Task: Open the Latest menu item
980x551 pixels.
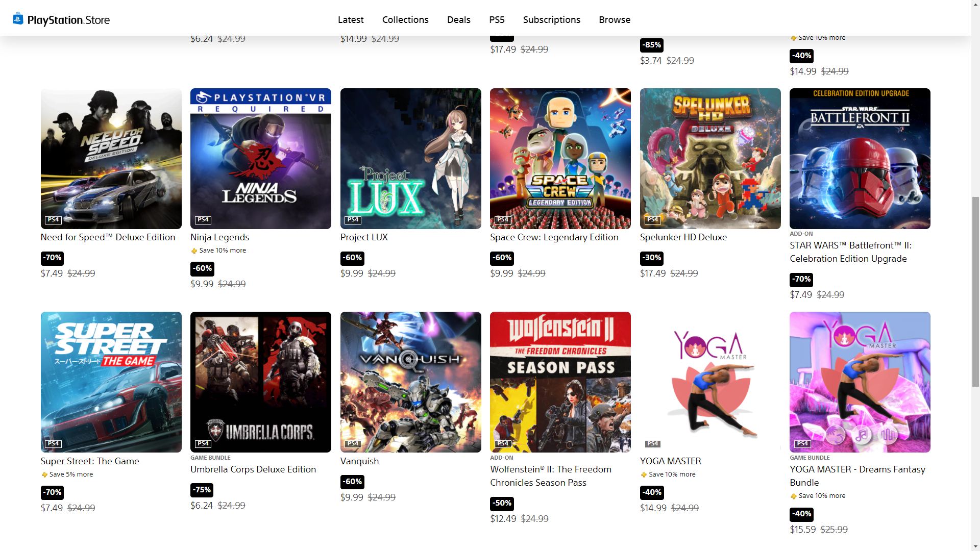Action: click(351, 20)
